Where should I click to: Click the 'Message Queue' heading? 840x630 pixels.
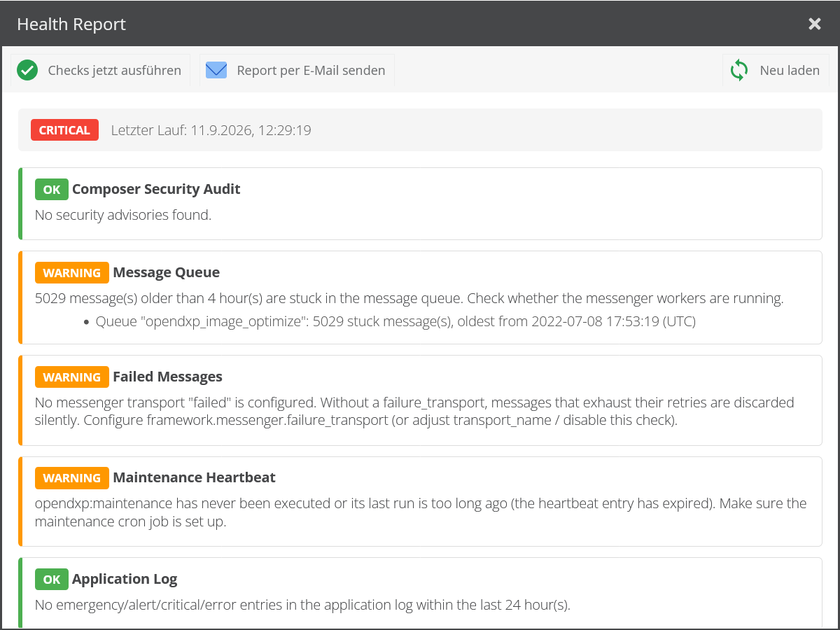pos(167,272)
